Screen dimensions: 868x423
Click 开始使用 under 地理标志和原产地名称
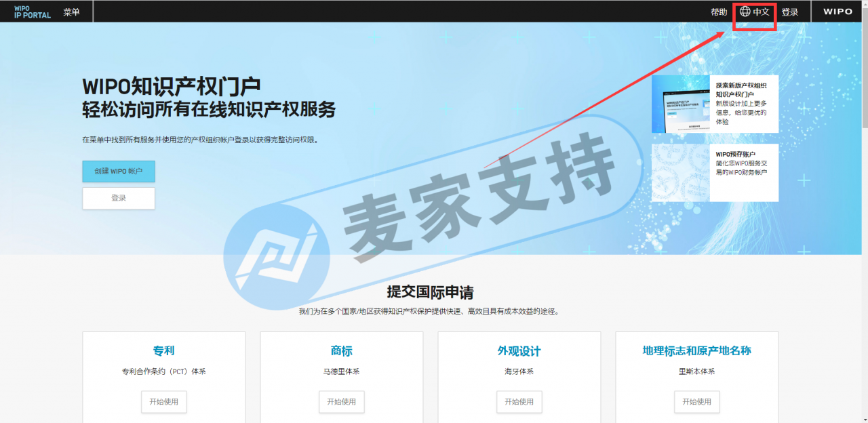697,401
